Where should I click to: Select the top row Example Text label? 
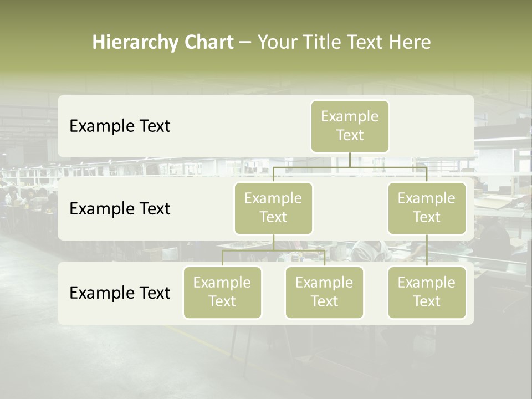tap(119, 126)
